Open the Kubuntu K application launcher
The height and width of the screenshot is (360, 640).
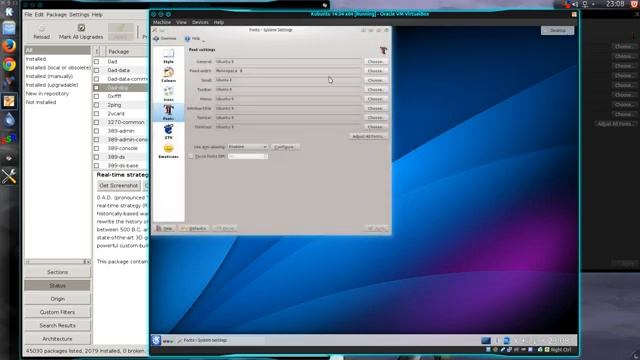pyautogui.click(x=156, y=340)
